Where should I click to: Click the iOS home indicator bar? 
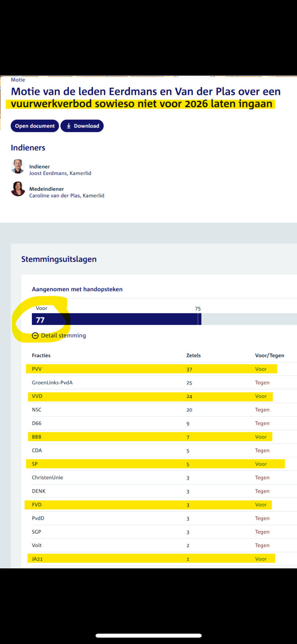[148, 635]
